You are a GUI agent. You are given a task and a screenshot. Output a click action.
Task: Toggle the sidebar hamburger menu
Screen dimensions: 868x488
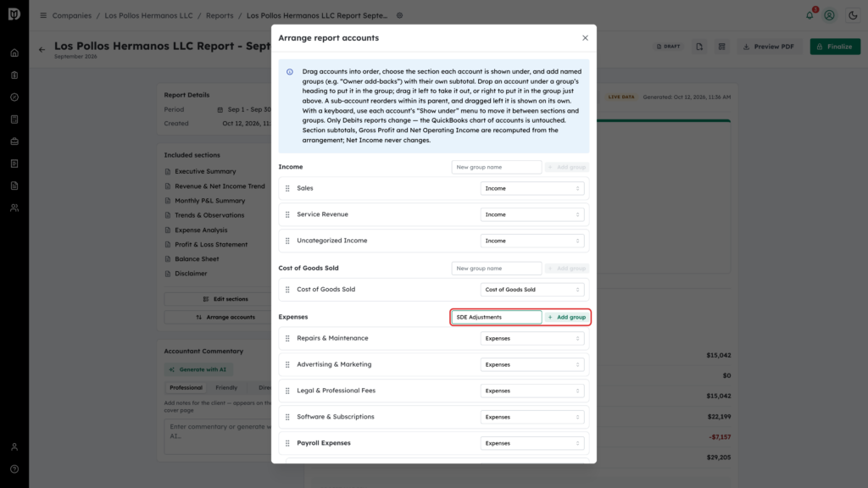point(43,15)
